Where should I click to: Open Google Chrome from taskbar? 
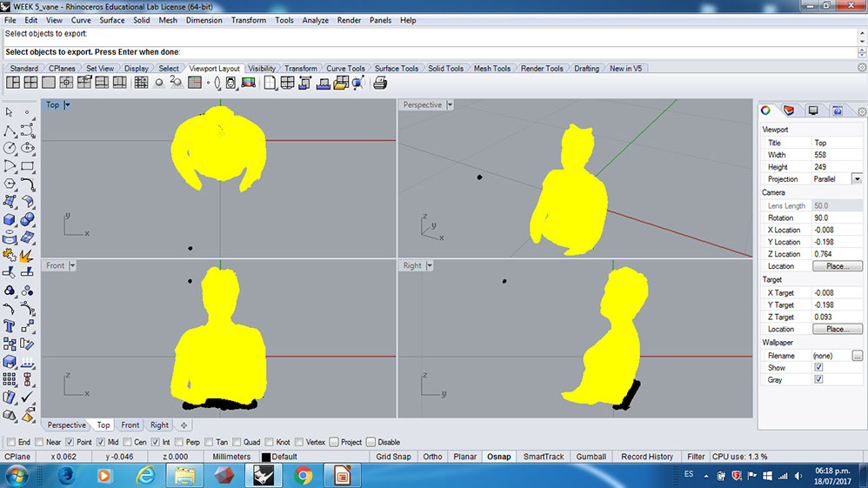303,475
